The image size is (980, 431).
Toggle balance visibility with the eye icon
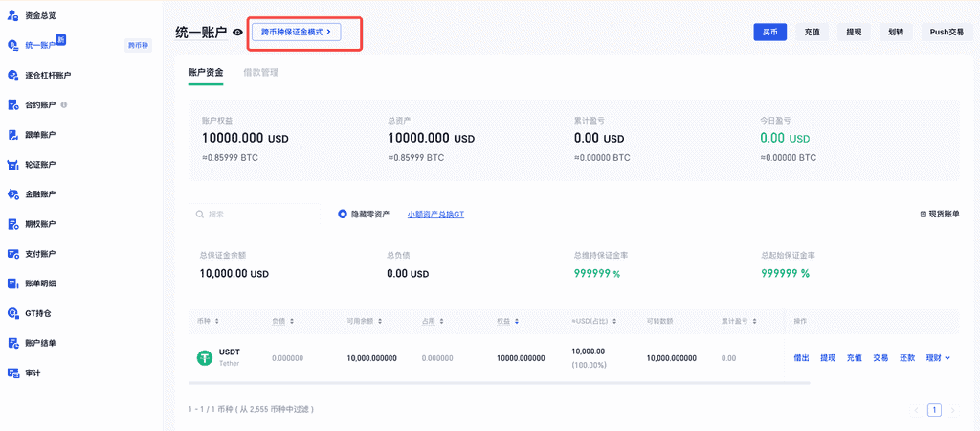(x=237, y=33)
